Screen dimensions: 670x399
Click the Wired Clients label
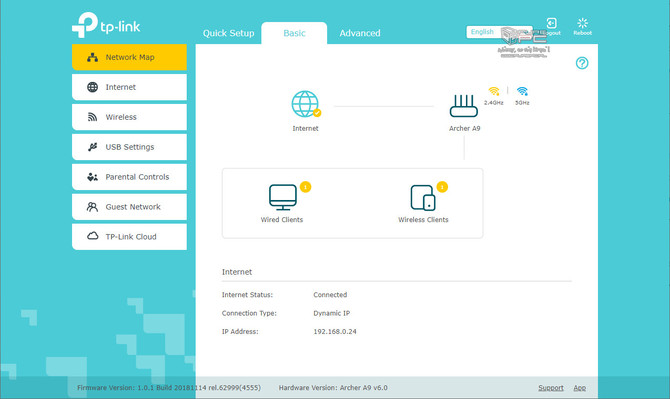[282, 220]
